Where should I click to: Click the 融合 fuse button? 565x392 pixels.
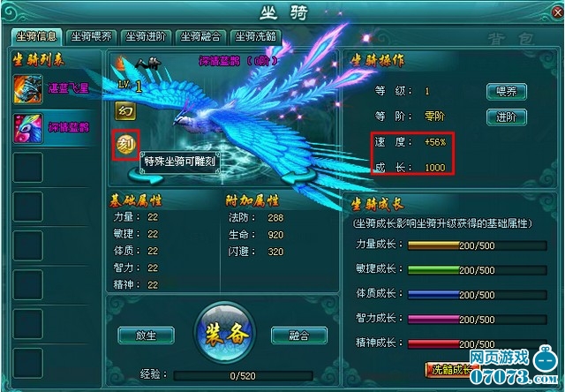point(299,335)
